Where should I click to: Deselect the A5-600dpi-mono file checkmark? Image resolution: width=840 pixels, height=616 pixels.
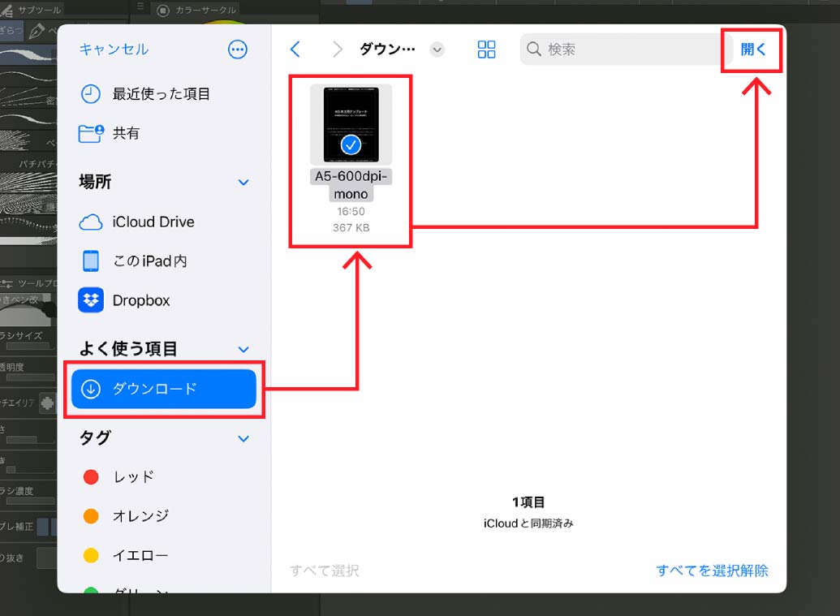pos(351,145)
